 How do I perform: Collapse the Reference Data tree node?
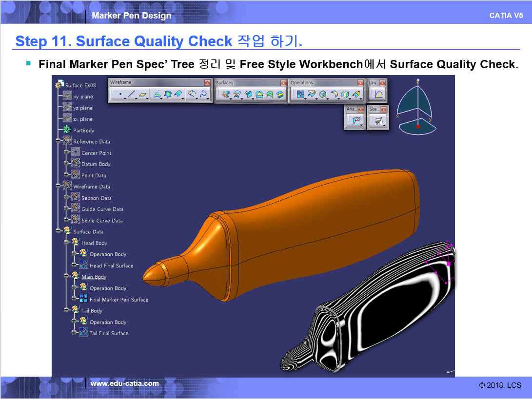59,141
